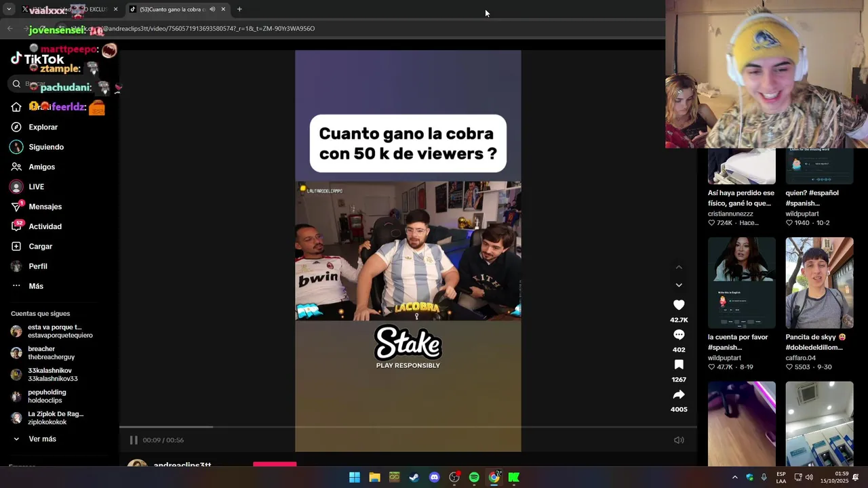Show hidden system tray icons
The height and width of the screenshot is (488, 868).
[734, 477]
